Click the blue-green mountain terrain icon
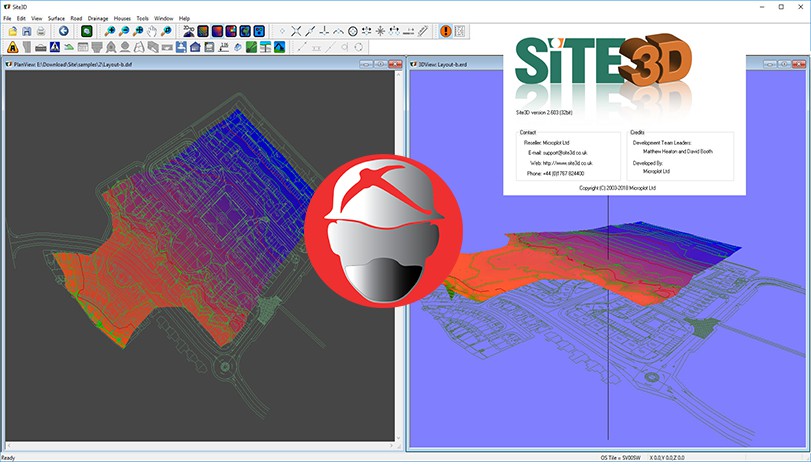811x465 pixels. pyautogui.click(x=279, y=48)
